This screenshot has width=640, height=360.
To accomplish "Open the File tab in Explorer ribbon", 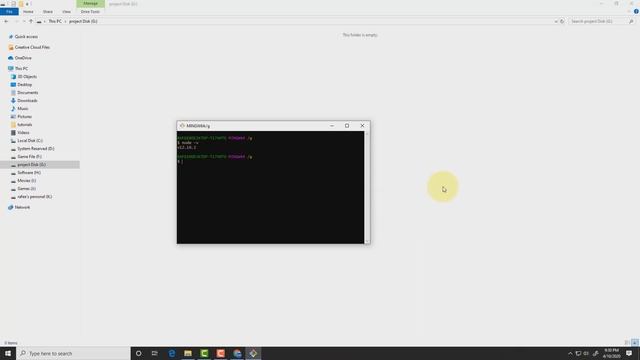I will 9,12.
